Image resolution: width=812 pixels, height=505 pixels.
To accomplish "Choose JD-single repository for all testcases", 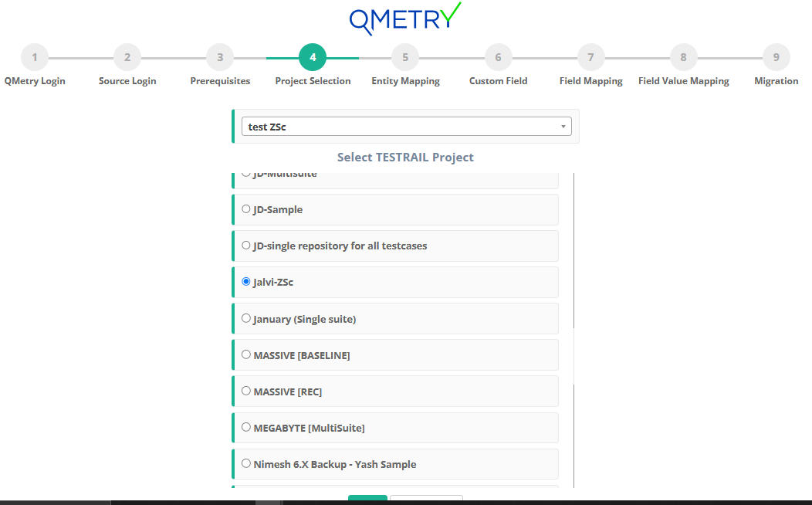I will click(246, 246).
